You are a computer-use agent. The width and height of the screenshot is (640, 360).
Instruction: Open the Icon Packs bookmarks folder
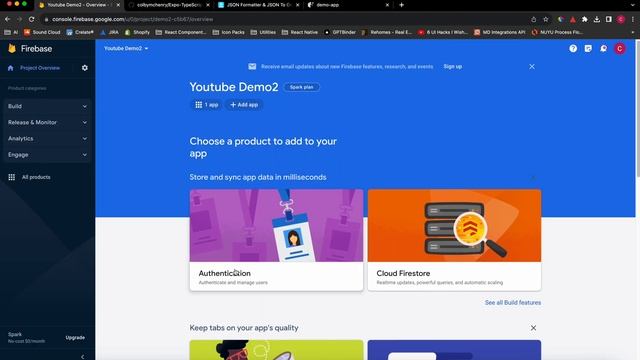coord(229,32)
